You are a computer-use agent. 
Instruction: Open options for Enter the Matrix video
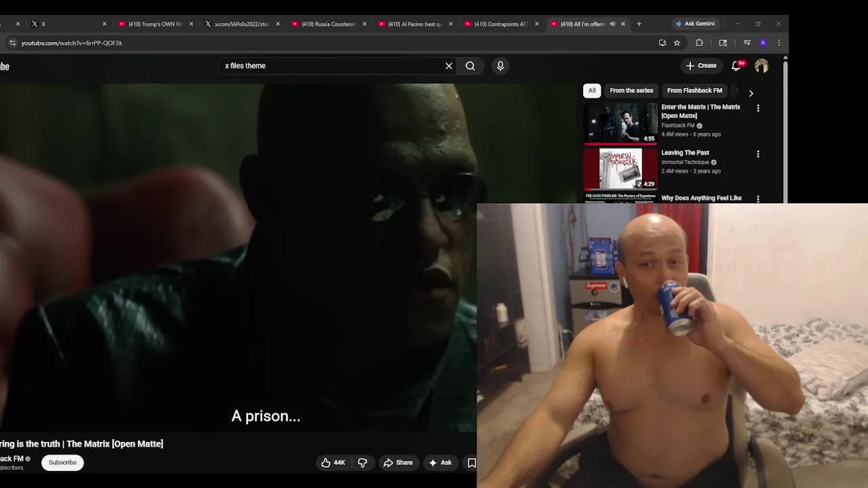(758, 108)
